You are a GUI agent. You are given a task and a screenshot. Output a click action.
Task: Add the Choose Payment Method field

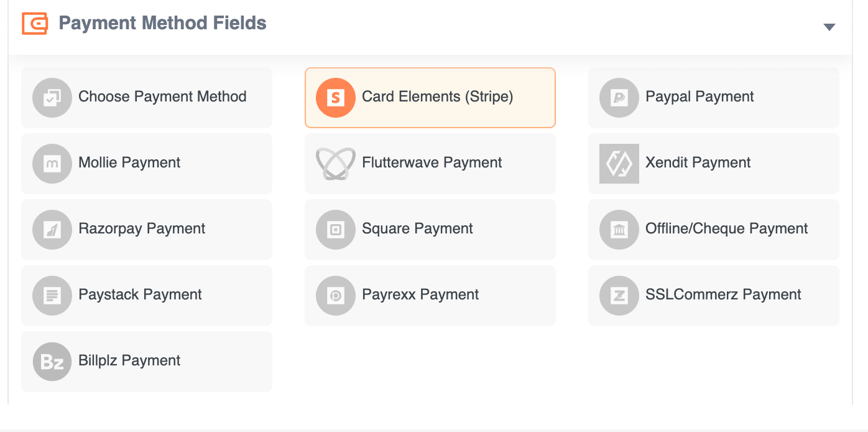coord(147,97)
